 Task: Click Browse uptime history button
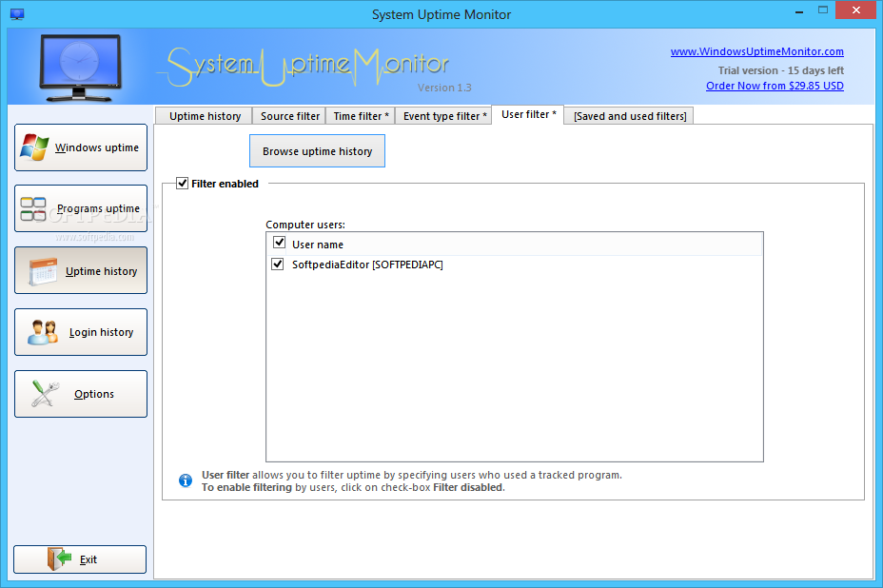(x=317, y=151)
